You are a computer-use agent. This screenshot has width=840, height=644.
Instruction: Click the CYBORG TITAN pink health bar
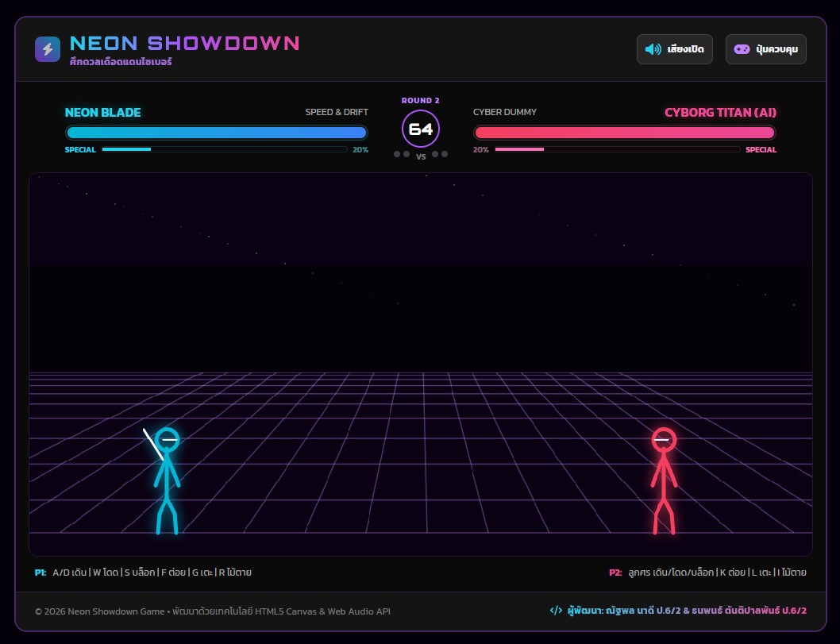625,133
